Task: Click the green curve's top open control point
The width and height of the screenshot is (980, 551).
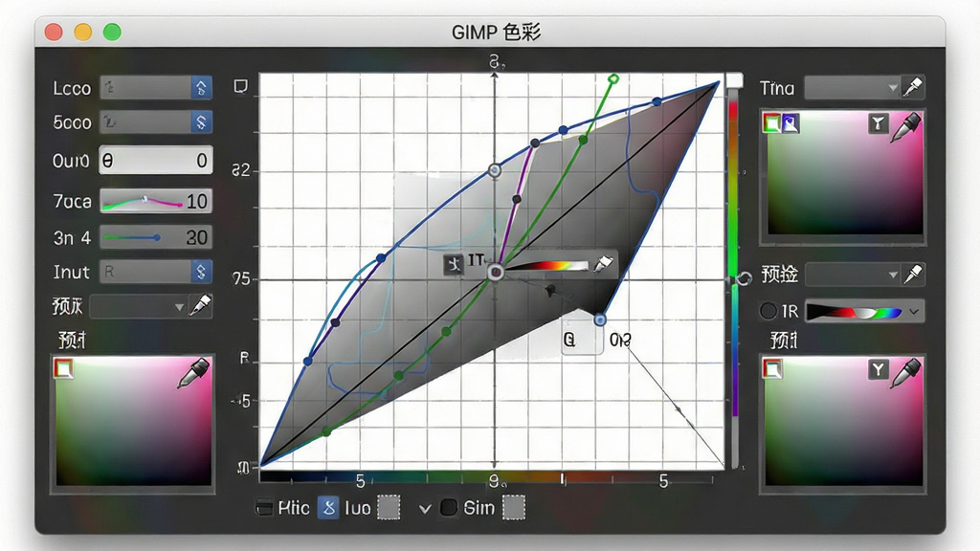Action: (613, 78)
